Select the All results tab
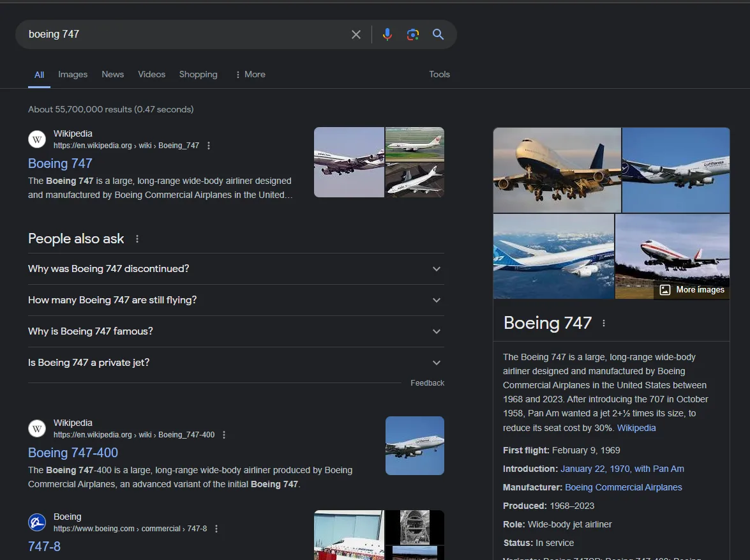Image resolution: width=750 pixels, height=560 pixels. (x=39, y=75)
